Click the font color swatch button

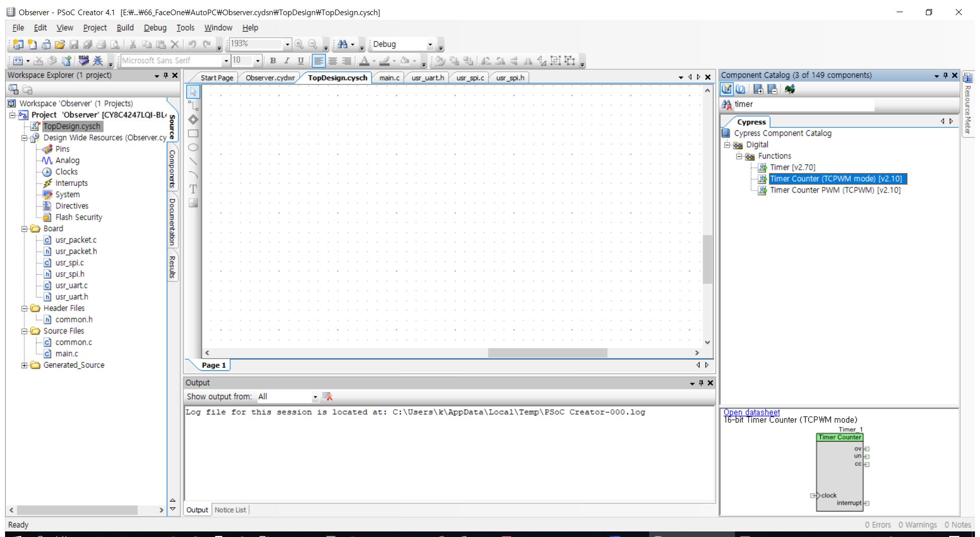pyautogui.click(x=364, y=61)
